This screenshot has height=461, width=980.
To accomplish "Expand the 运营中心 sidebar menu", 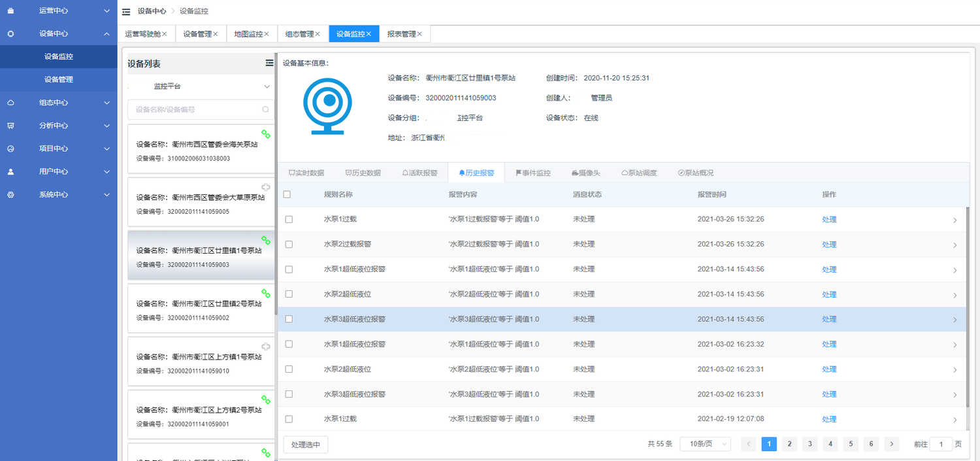I will point(107,10).
